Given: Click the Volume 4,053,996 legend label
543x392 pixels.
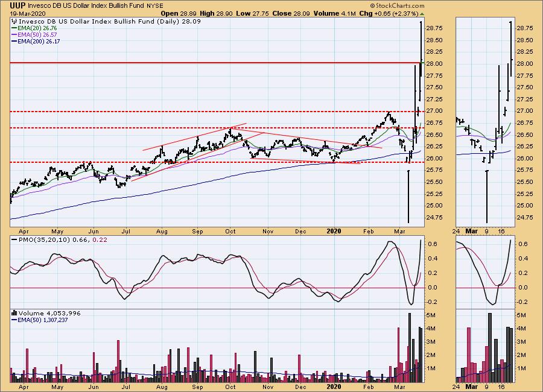Looking at the screenshot, I should [x=49, y=313].
